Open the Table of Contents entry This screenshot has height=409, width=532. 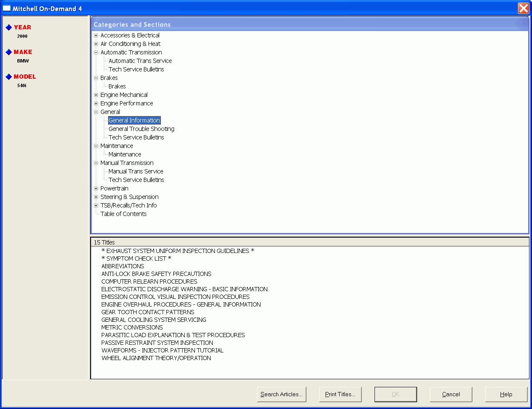[x=123, y=214]
